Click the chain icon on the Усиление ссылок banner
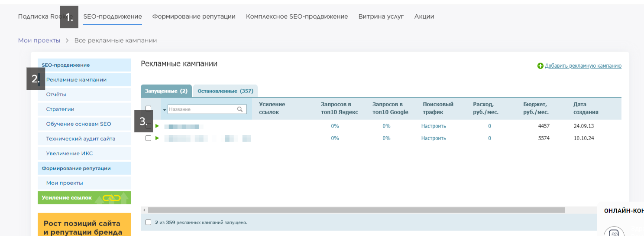Viewport: 644px width, 236px height. pos(111,198)
